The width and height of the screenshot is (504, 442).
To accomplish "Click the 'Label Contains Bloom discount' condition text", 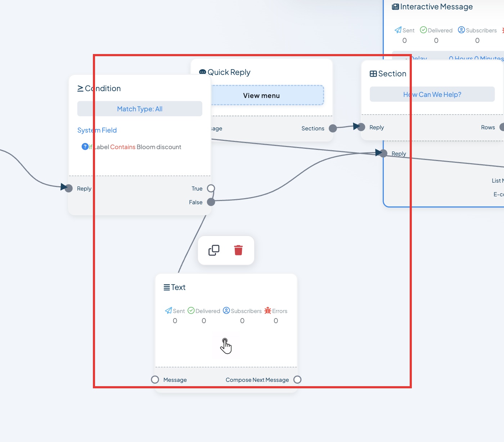I will tap(138, 147).
